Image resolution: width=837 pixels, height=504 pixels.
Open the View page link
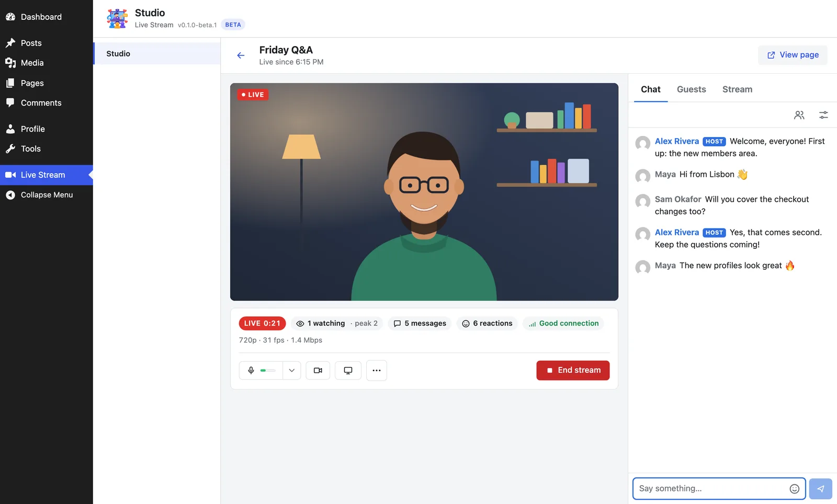click(x=793, y=55)
